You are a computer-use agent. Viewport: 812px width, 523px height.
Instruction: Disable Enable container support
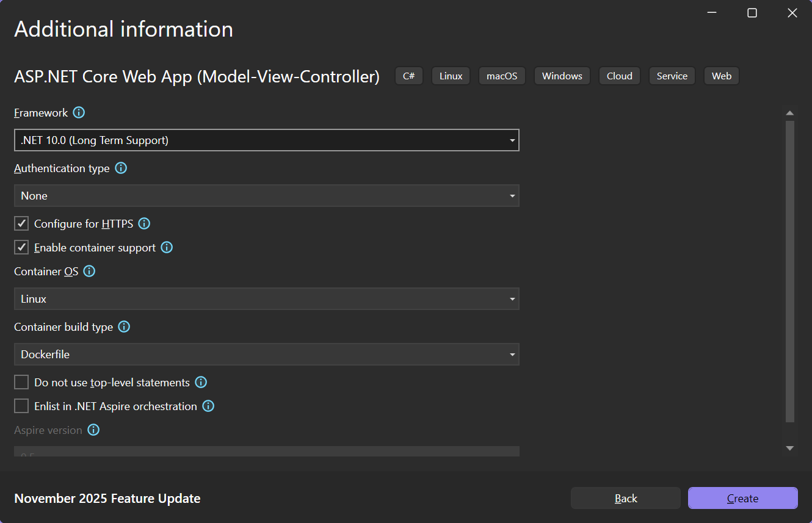[x=21, y=247]
